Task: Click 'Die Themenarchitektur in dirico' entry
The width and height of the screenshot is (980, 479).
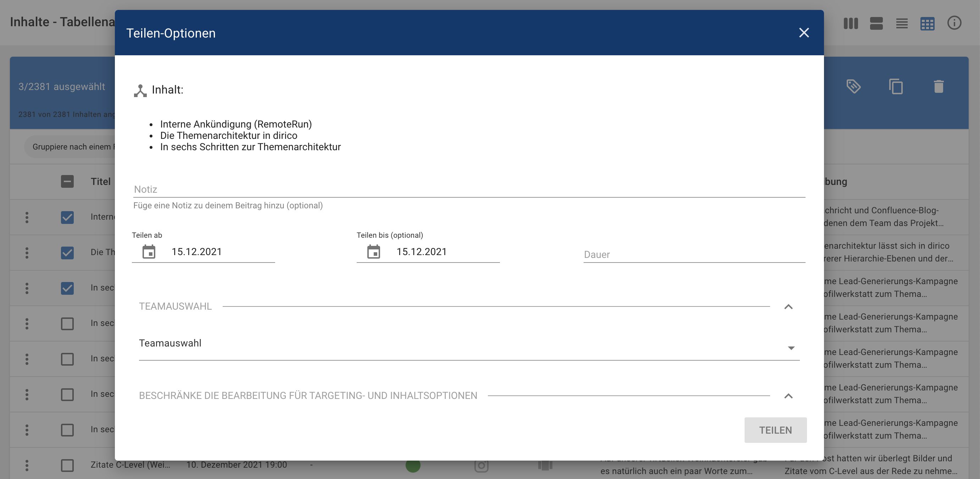Action: (x=229, y=135)
